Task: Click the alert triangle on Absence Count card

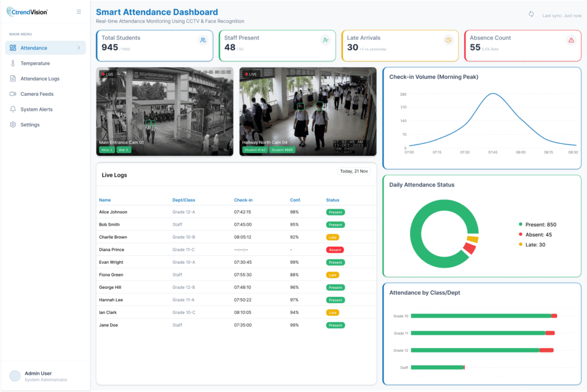Action: 571,41
